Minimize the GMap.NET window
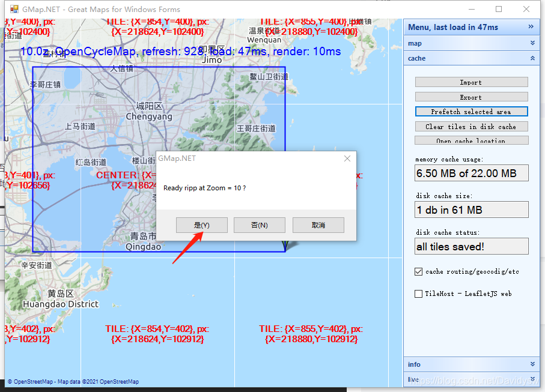 click(471, 10)
